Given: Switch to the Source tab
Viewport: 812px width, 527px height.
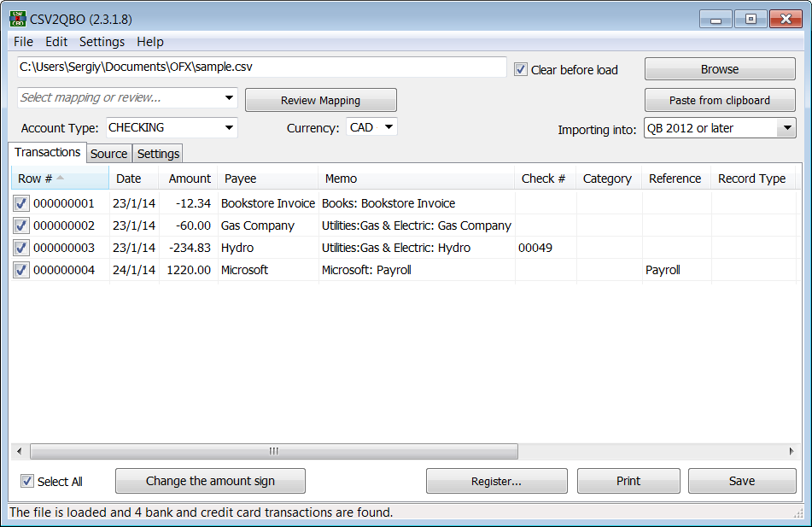Looking at the screenshot, I should (x=108, y=154).
